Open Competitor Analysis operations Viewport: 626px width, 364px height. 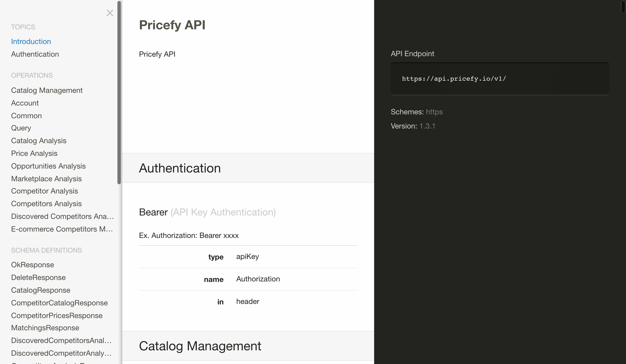45,191
